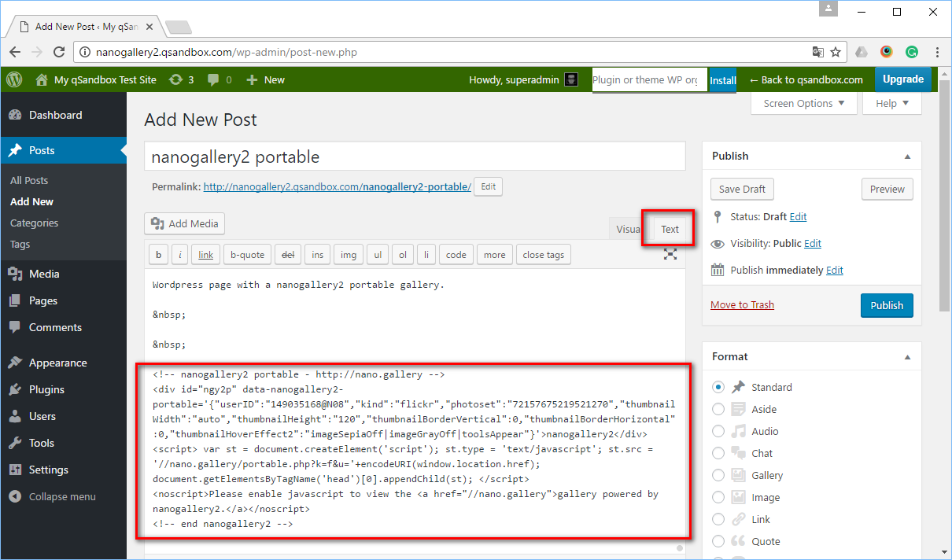Click the Preview button
The height and width of the screenshot is (560, 952).
coord(887,189)
